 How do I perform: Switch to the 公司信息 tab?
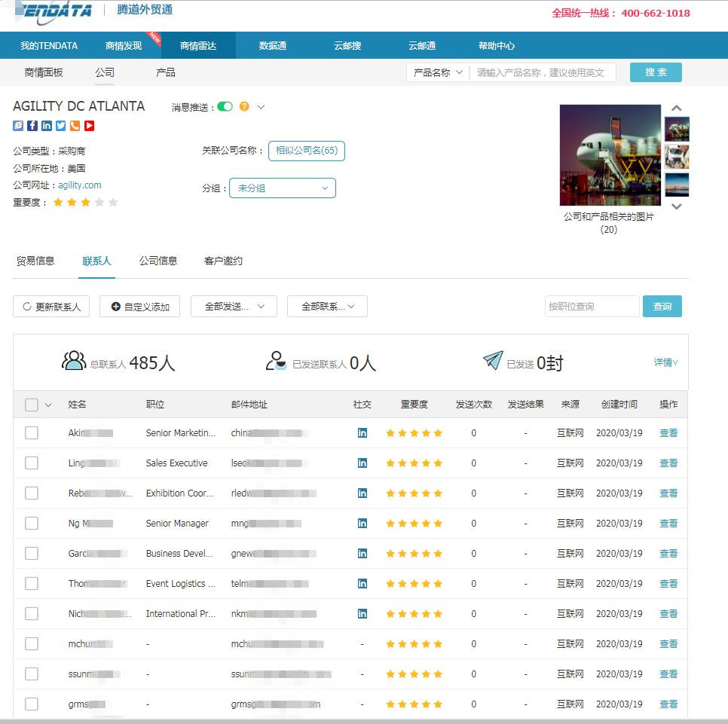coord(158,261)
